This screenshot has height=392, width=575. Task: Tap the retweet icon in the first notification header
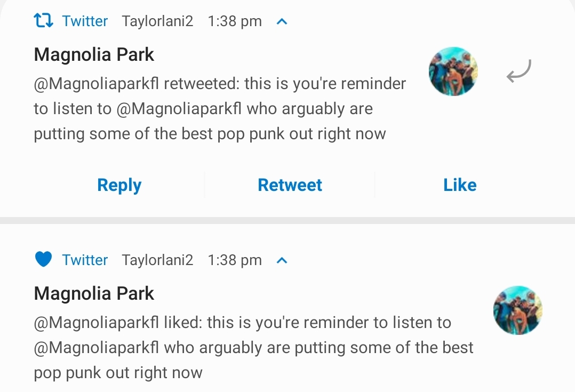point(43,21)
